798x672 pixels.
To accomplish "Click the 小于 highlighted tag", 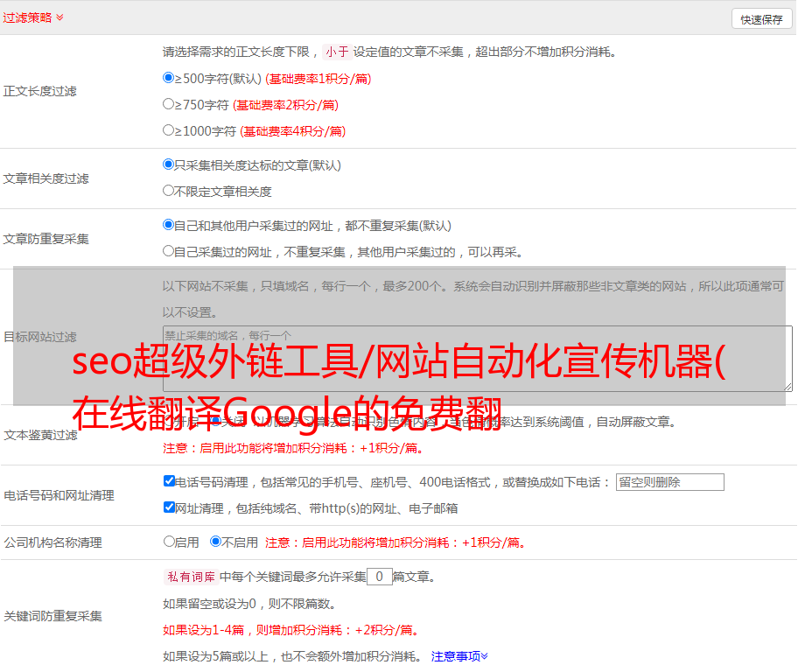I will [337, 52].
